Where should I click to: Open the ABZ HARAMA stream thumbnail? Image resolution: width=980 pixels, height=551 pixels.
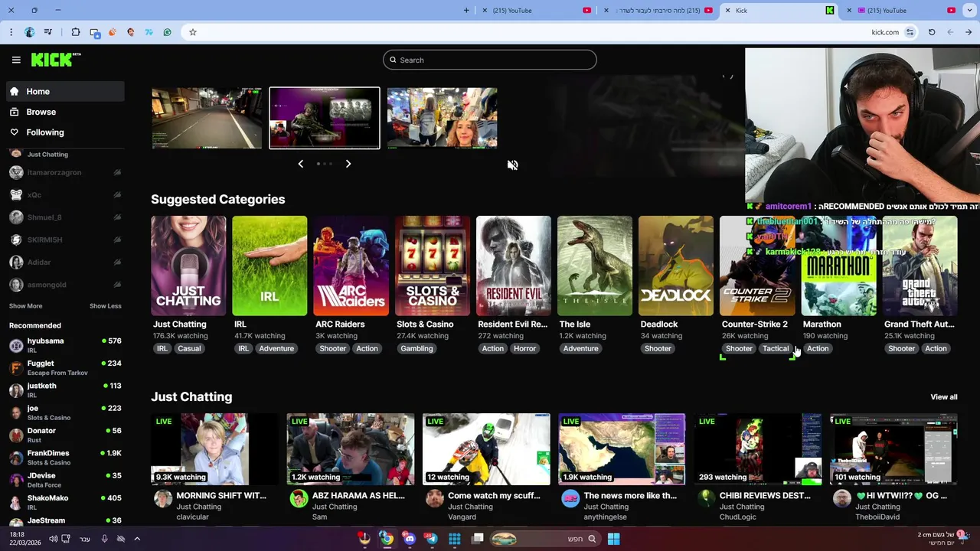[351, 449]
